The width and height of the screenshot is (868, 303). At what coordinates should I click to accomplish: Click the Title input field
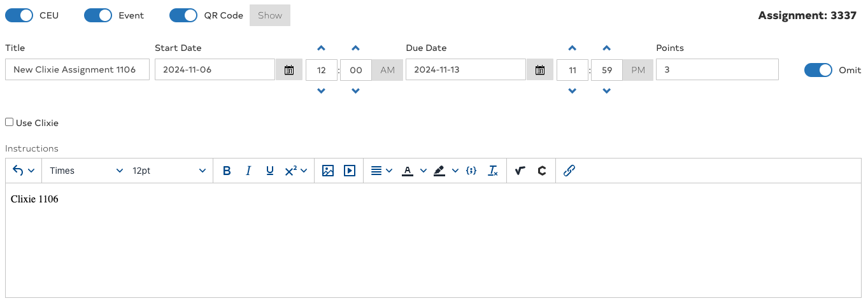(77, 70)
